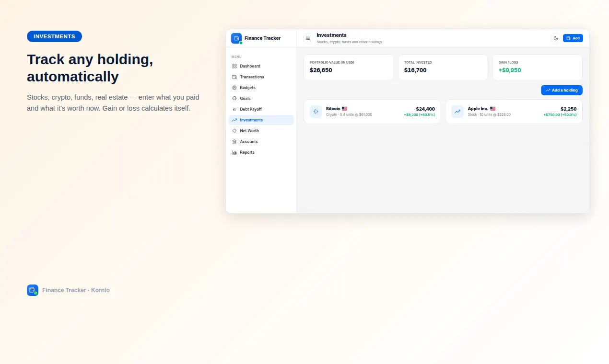Click the Goals piggy bank icon
609x364 pixels.
[234, 98]
